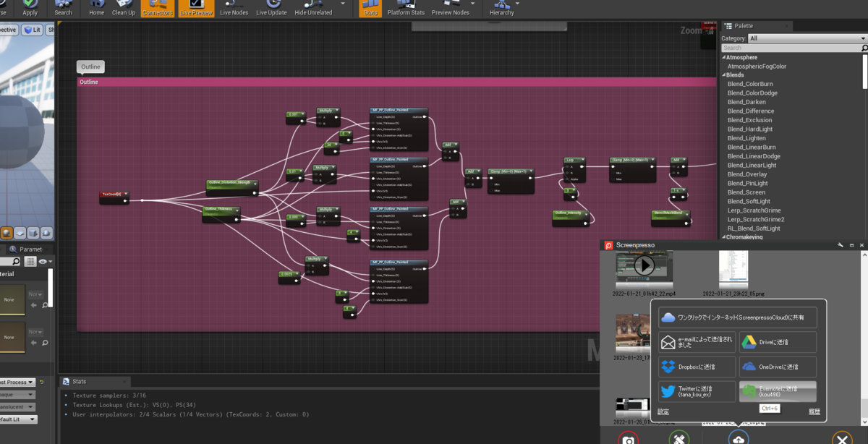868x444 pixels.
Task: Click the details search magnifier icon
Action: (15, 261)
